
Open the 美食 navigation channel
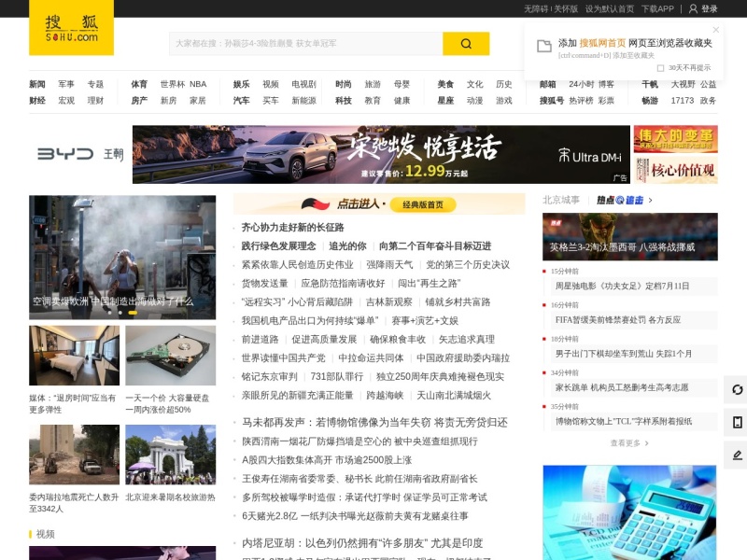[445, 84]
